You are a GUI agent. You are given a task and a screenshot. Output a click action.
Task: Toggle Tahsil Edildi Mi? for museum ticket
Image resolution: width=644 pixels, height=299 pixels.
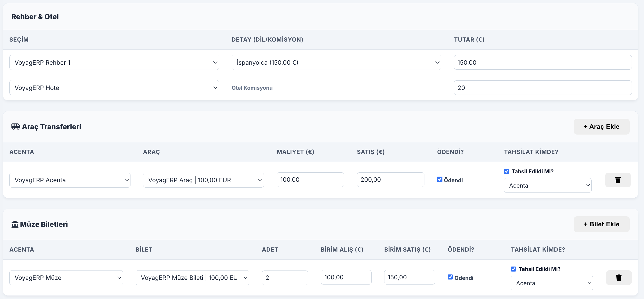click(x=513, y=269)
